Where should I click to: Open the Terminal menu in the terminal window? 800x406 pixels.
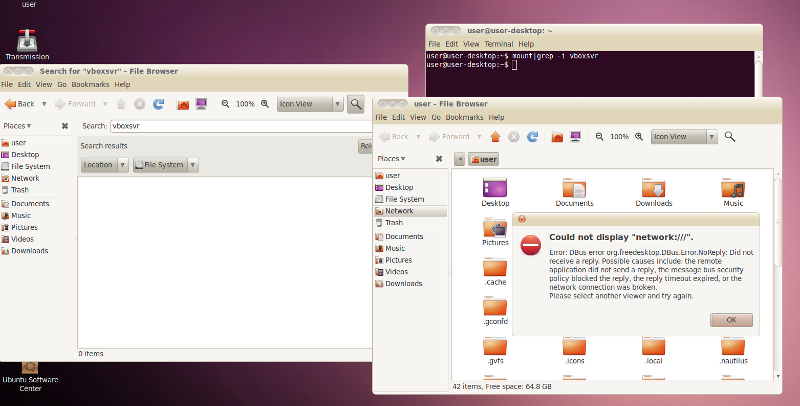tap(499, 44)
